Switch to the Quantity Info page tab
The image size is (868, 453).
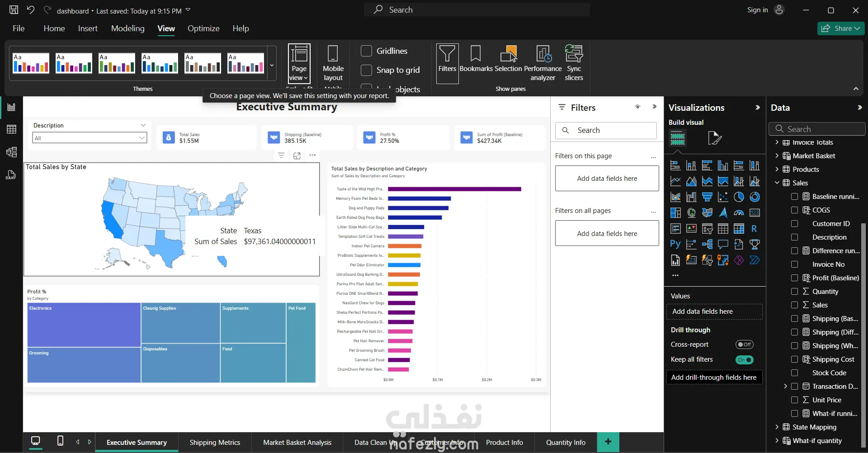[x=566, y=443]
